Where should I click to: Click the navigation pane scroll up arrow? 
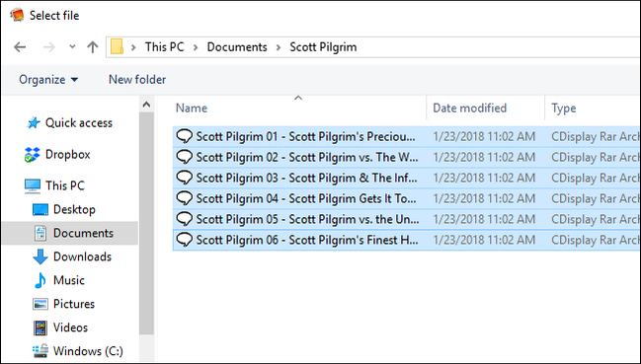pos(146,105)
